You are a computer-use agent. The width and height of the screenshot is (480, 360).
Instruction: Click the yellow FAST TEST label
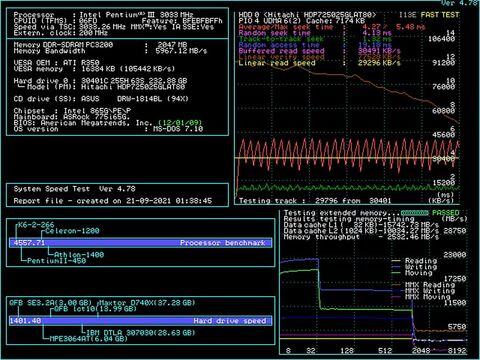(440, 15)
